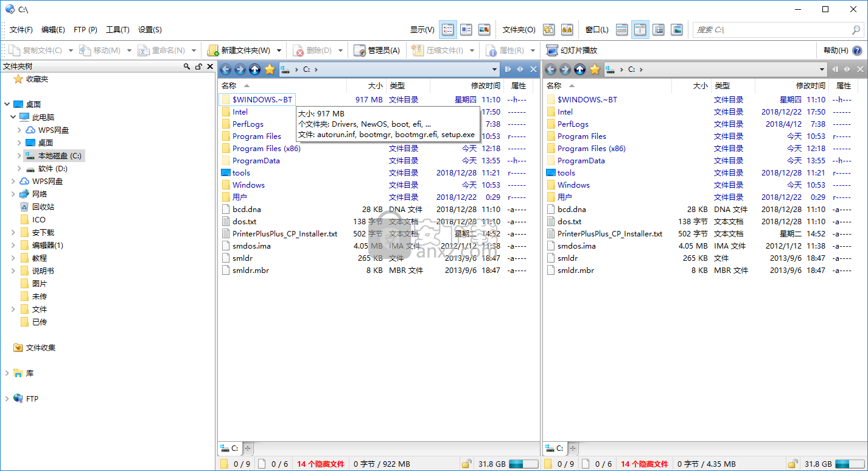
Task: Open the 文件(F) menu
Action: click(x=21, y=29)
